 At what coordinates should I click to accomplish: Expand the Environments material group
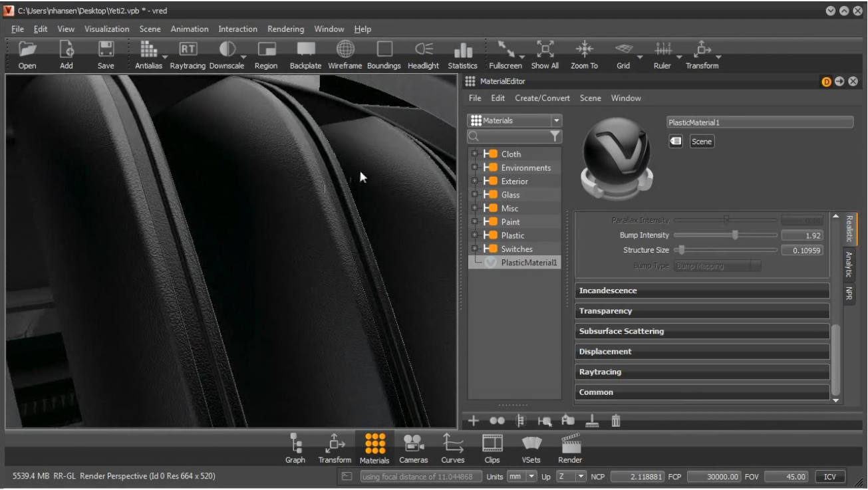pyautogui.click(x=475, y=168)
